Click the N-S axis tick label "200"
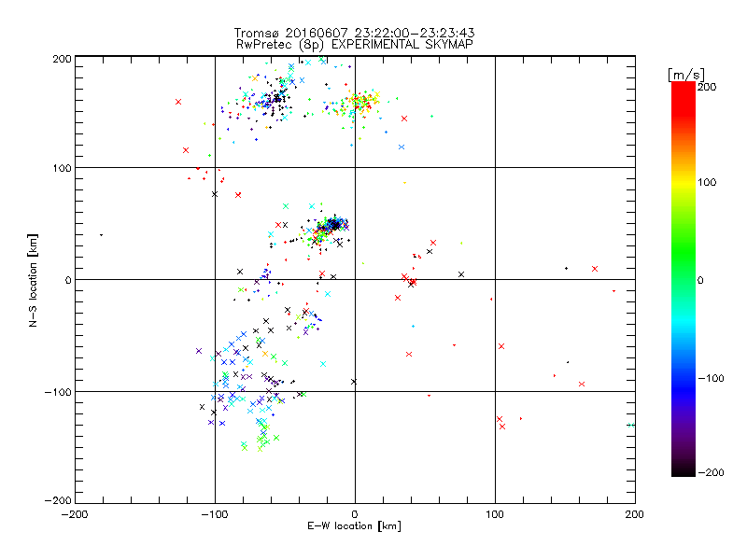Image resolution: width=747 pixels, height=560 pixels. [x=62, y=59]
